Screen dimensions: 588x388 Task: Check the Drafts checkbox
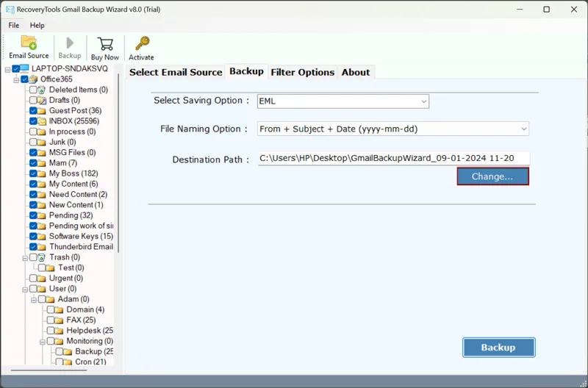coord(33,100)
